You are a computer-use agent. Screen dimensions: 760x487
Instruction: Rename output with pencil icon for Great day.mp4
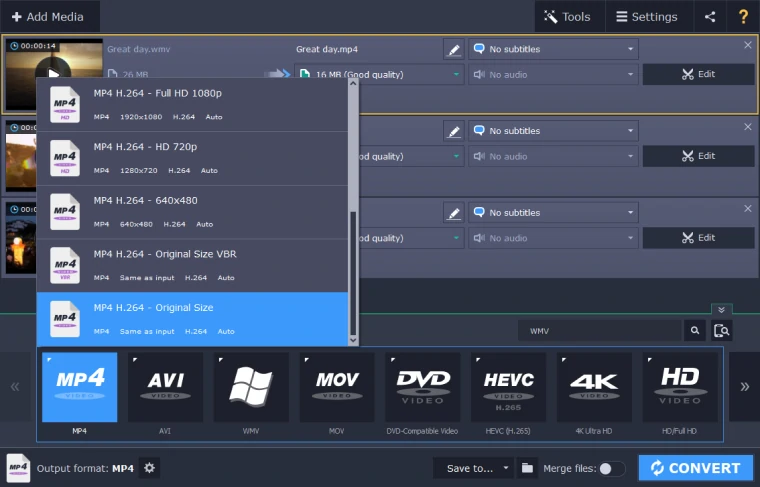454,49
